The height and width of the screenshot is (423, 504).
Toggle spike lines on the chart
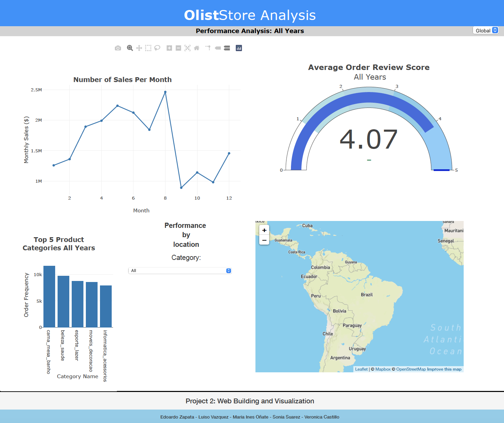[208, 48]
